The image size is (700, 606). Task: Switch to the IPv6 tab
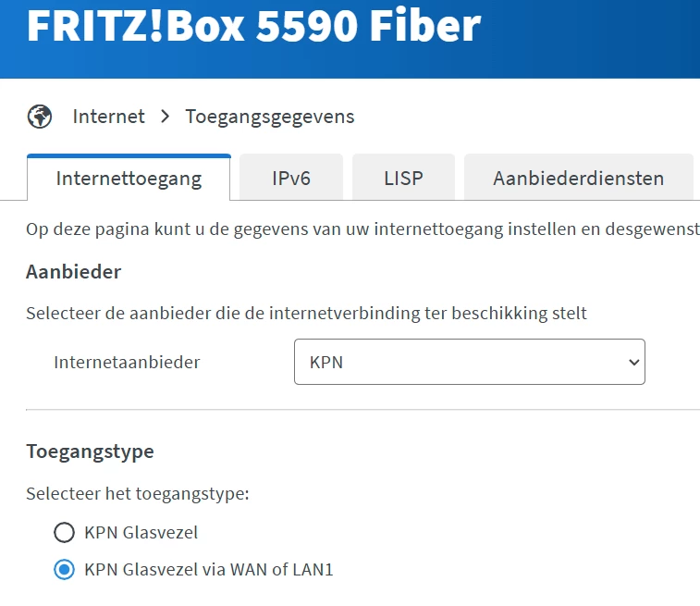291,178
